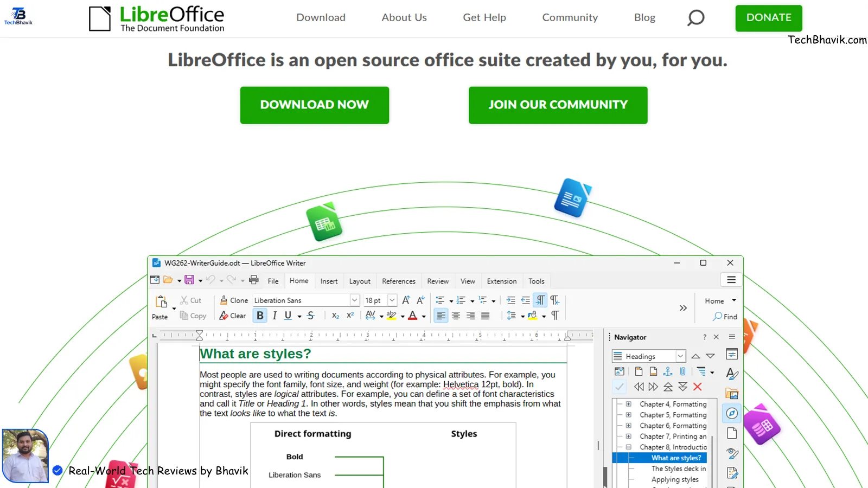Open the font name dropdown arrow
The height and width of the screenshot is (488, 868).
pos(354,300)
